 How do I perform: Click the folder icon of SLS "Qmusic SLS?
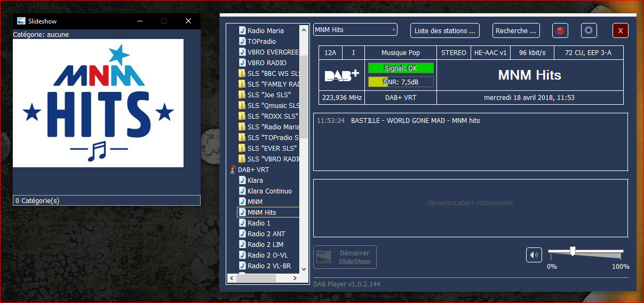[242, 105]
